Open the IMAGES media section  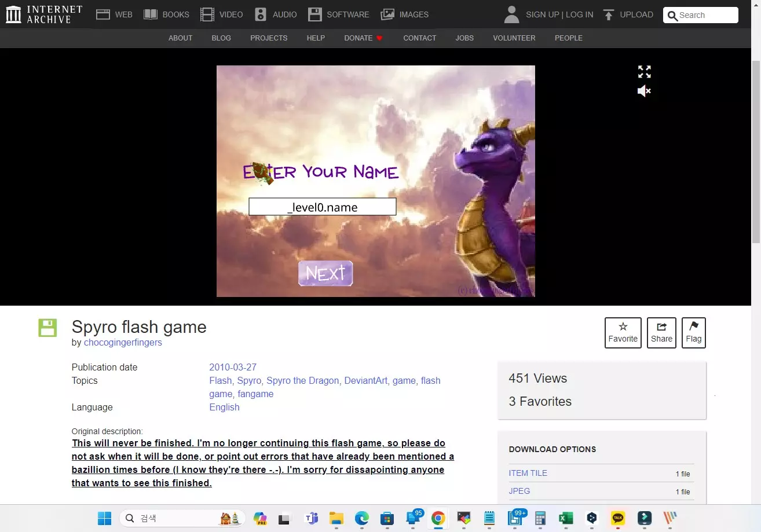click(404, 14)
